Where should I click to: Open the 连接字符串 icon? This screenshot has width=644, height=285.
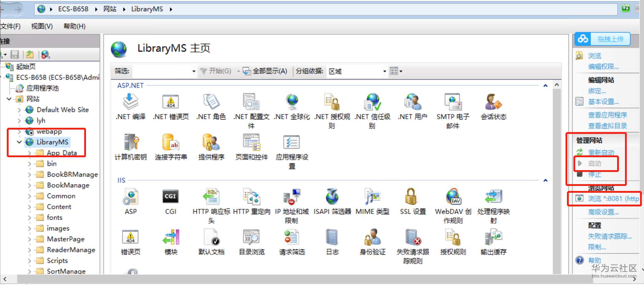coord(171,142)
